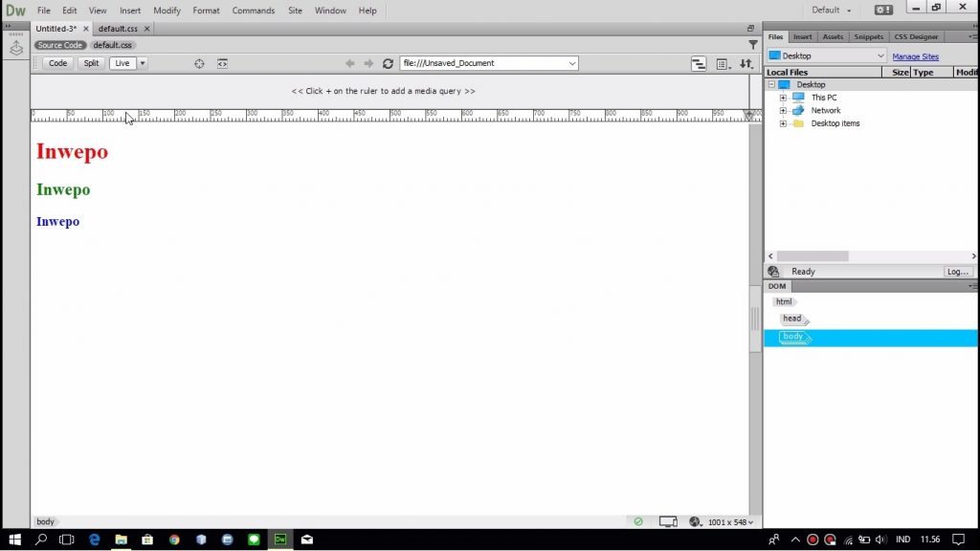The image size is (980, 551).
Task: Close the default.css tab
Action: (146, 29)
